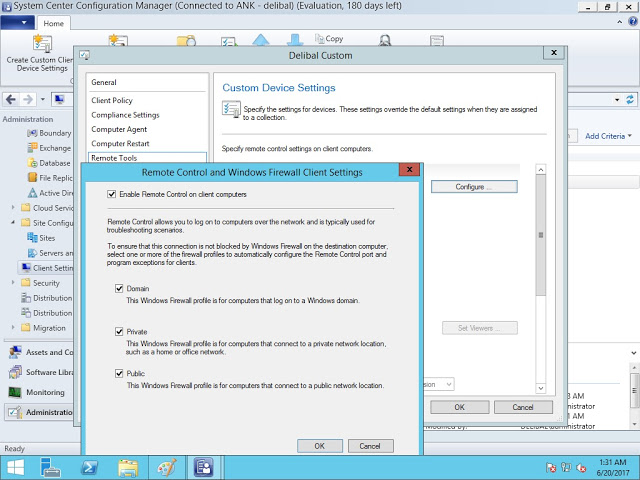
Task: Expand the Security tree node
Action: 12,283
